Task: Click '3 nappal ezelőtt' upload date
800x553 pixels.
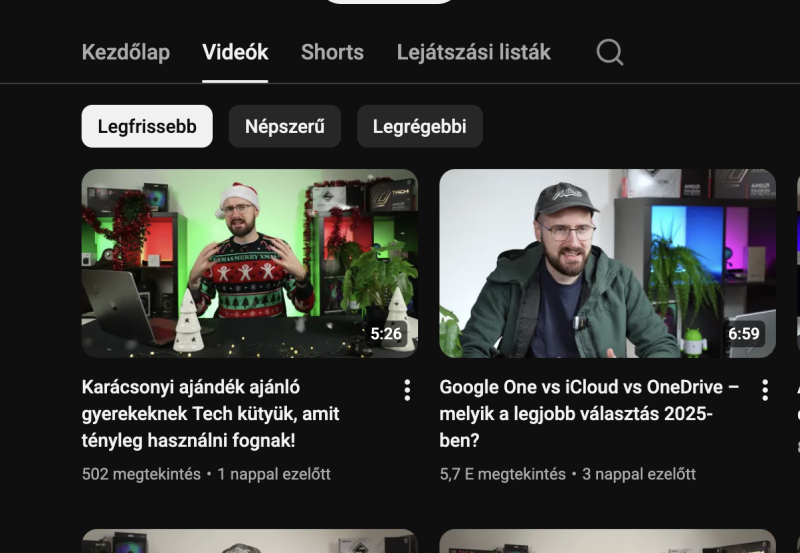Action: click(639, 474)
